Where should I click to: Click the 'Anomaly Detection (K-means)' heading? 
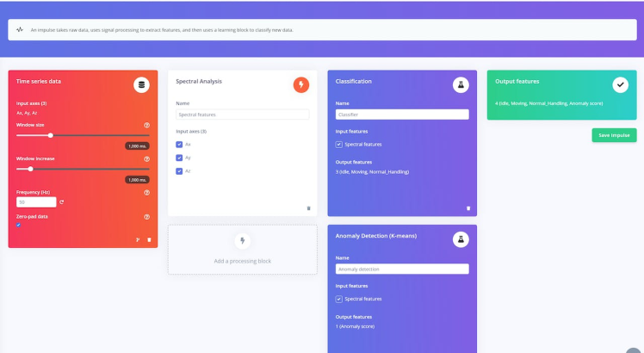[375, 236]
